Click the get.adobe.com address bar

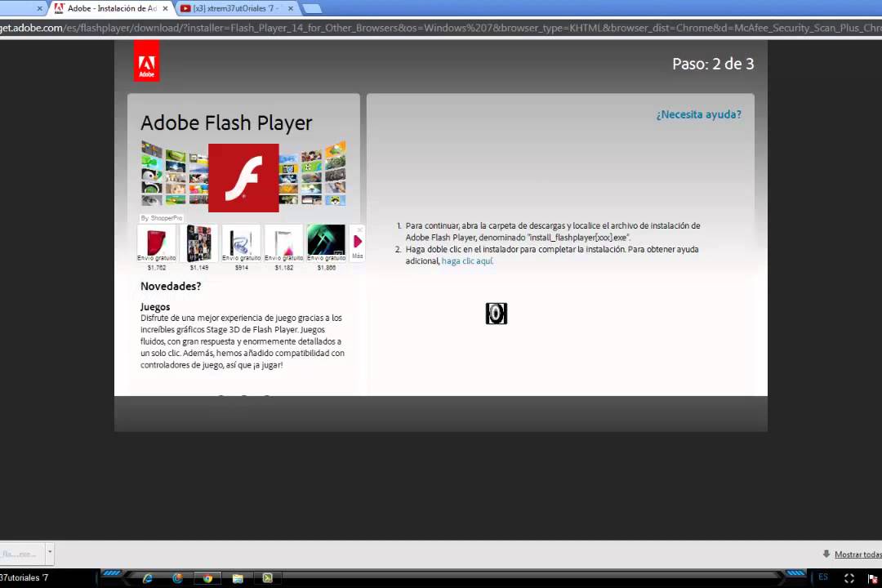(441, 28)
